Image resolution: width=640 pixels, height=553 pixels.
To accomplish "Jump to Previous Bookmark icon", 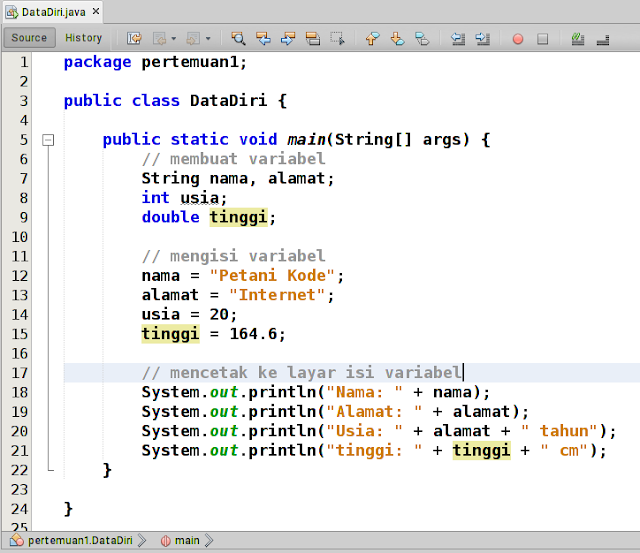I will coord(372,38).
